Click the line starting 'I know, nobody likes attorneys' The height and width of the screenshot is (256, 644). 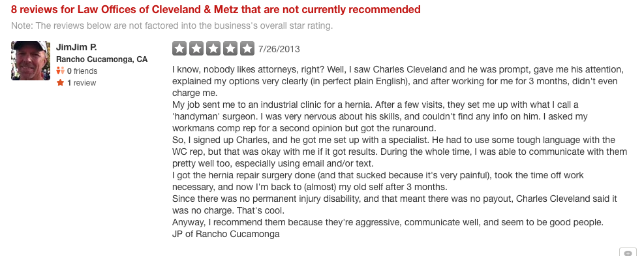point(398,69)
